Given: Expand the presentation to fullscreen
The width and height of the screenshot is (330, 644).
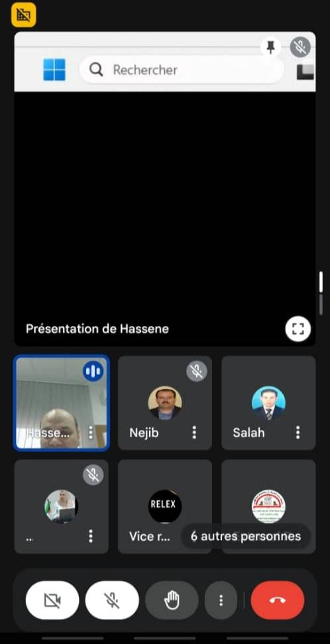Looking at the screenshot, I should [298, 329].
